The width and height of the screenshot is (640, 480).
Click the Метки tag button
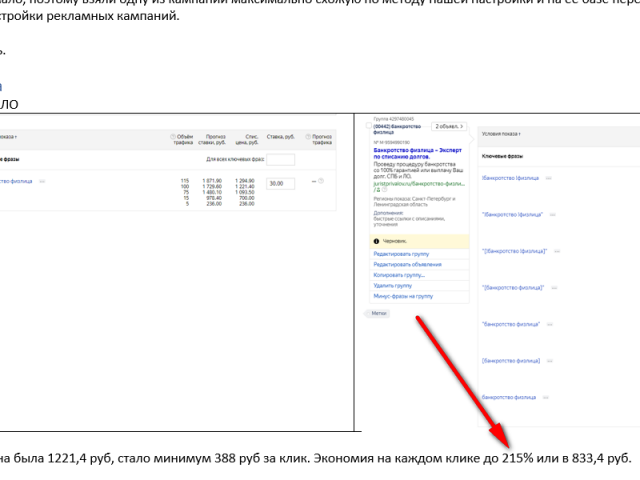(x=377, y=313)
